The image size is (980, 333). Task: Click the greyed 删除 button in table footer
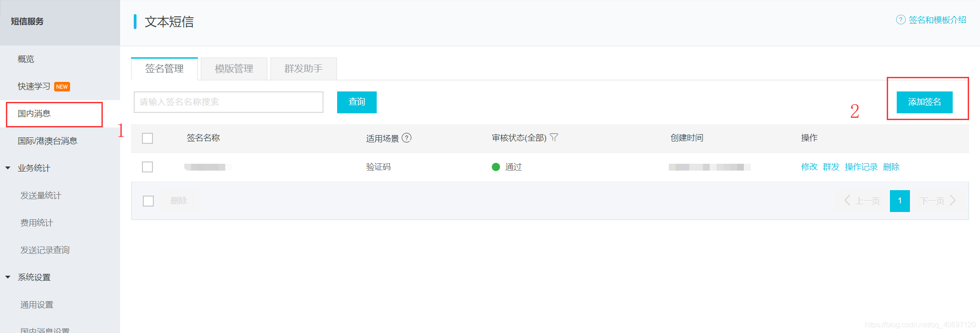(x=179, y=201)
